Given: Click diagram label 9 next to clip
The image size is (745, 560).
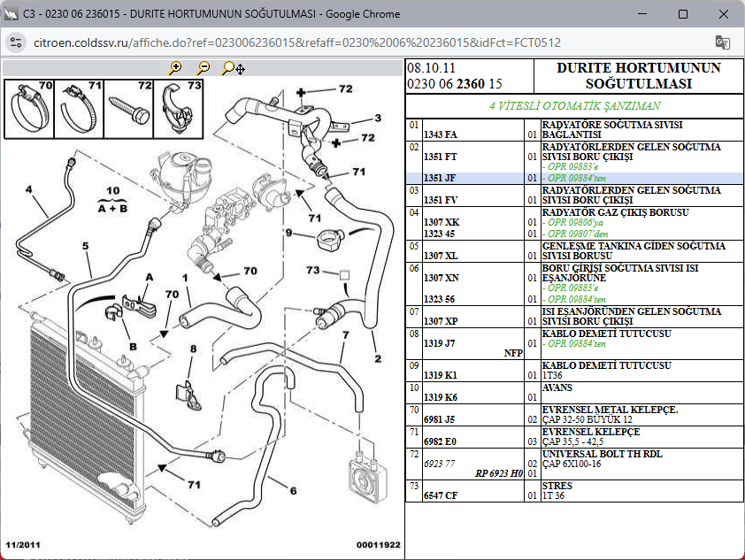Looking at the screenshot, I should tap(288, 233).
